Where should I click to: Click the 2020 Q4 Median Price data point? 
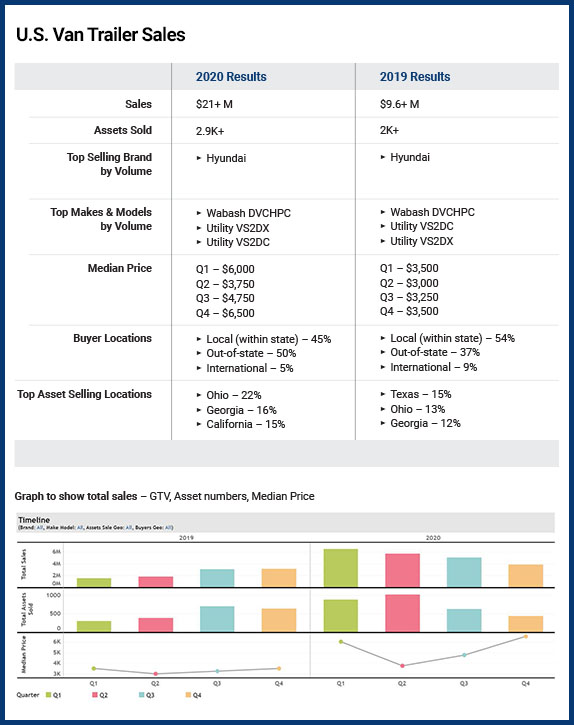[x=526, y=637]
